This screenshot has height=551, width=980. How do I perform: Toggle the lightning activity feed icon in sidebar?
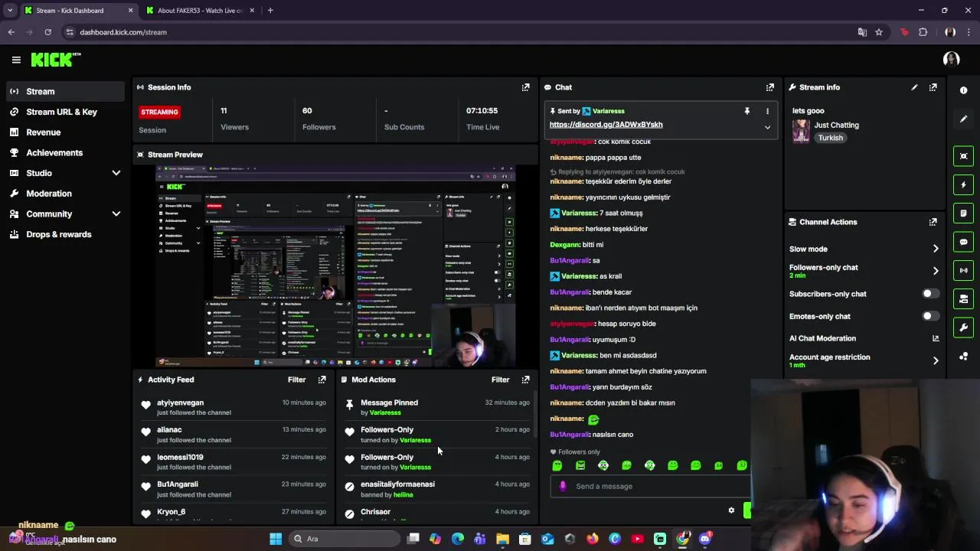coord(963,184)
